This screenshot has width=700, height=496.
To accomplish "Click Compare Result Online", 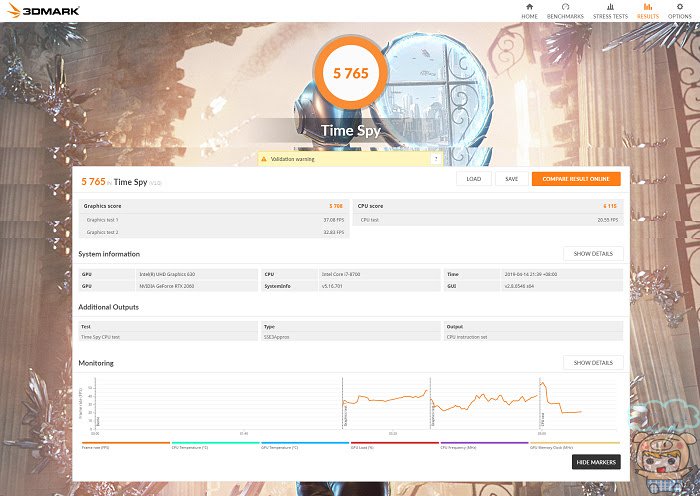I will click(x=576, y=179).
